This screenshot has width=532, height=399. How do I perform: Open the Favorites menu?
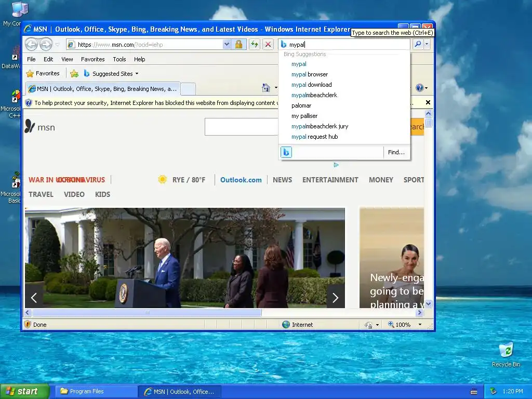coord(92,59)
